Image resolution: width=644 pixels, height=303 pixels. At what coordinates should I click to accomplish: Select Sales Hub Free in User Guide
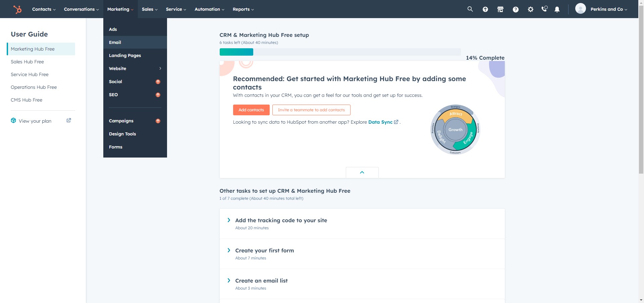[x=27, y=62]
